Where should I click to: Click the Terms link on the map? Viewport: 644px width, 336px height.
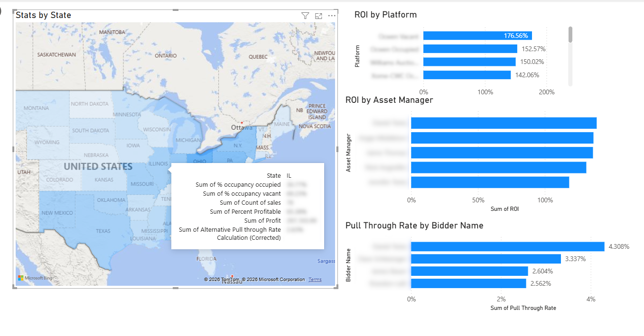[x=315, y=280]
